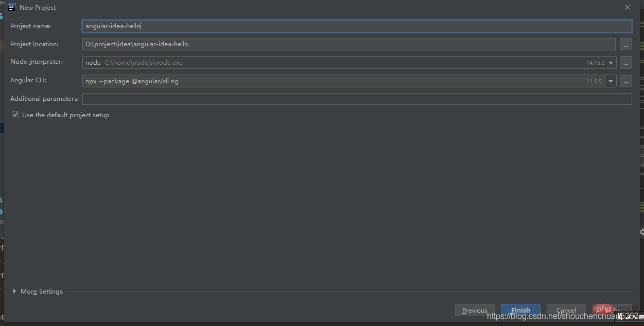Cancel the New Project wizard
The width and height of the screenshot is (644, 326).
[x=566, y=310]
